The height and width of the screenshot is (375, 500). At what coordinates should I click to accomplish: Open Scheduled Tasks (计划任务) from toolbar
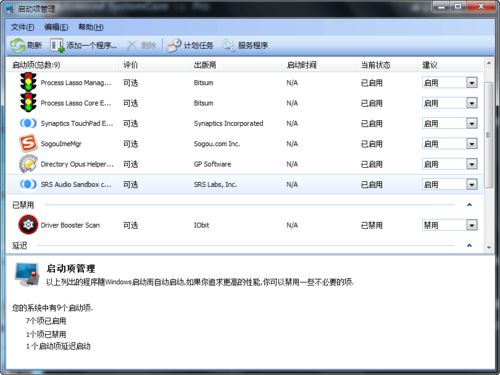point(191,45)
